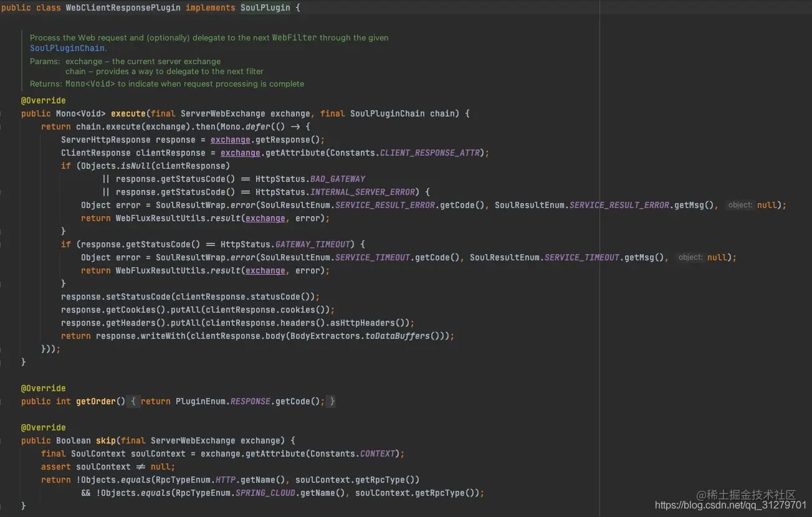Image resolution: width=812 pixels, height=517 pixels.
Task: Click WebFilter in the doc comment's first line
Action: [x=295, y=38]
